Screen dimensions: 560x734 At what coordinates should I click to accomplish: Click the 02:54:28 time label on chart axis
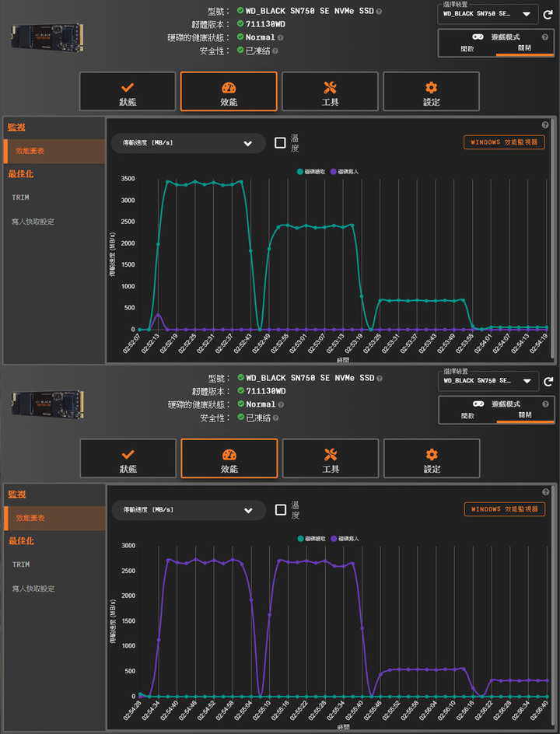point(132,711)
